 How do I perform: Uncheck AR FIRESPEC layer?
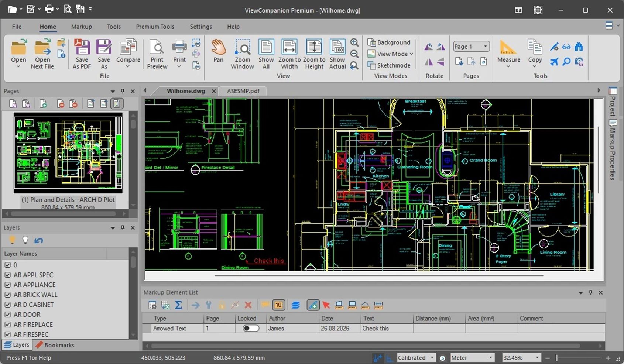coord(7,334)
